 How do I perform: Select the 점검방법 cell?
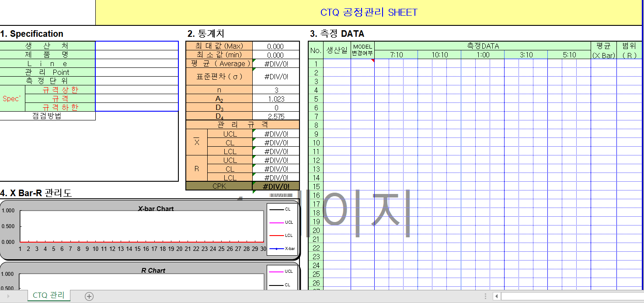47,116
